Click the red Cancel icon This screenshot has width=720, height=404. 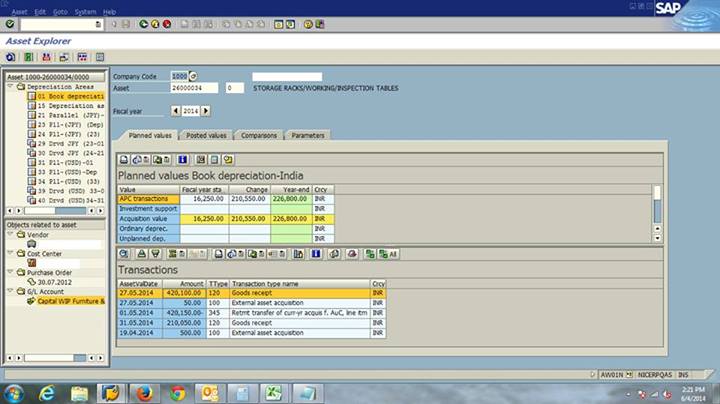point(167,24)
